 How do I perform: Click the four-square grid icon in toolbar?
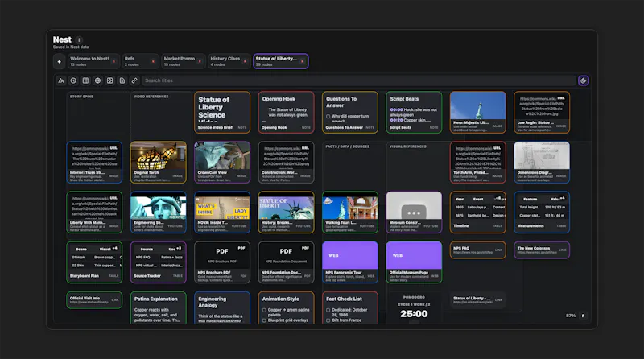click(x=110, y=80)
